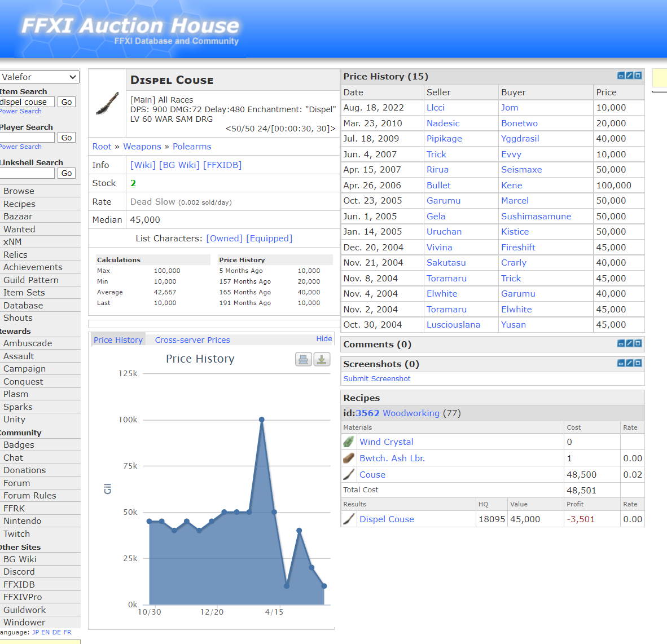Minimize the Screenshots panel
This screenshot has height=644, width=667.
[621, 363]
